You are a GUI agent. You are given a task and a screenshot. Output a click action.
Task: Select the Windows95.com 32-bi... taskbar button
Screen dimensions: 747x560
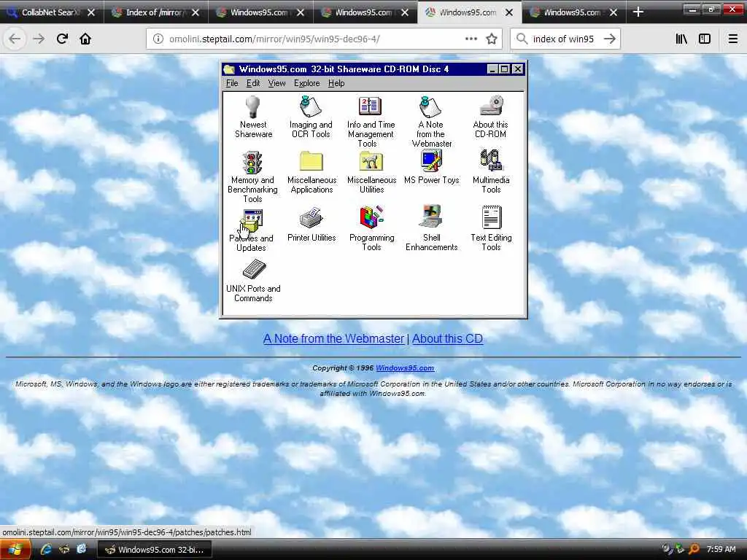[x=155, y=550]
